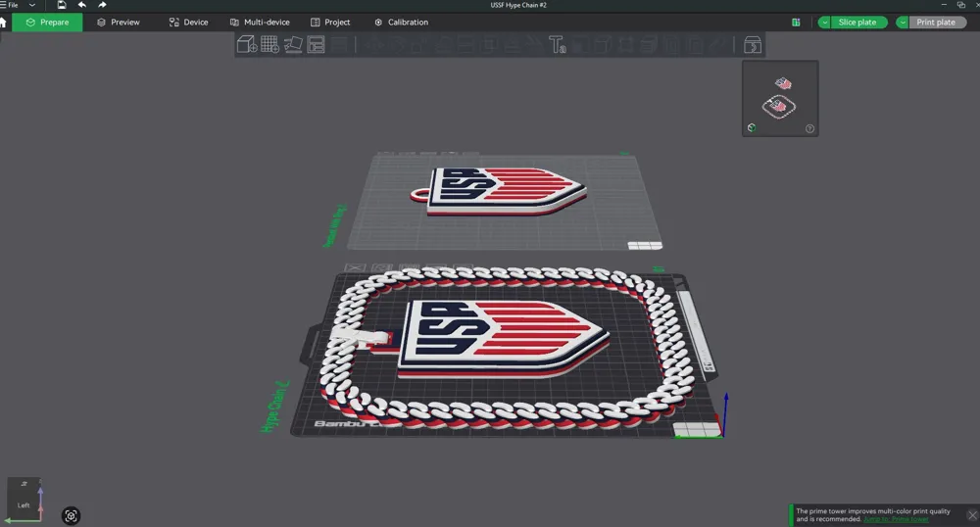Open the File hamburger menu
This screenshot has width=980, height=527.
pyautogui.click(x=10, y=5)
